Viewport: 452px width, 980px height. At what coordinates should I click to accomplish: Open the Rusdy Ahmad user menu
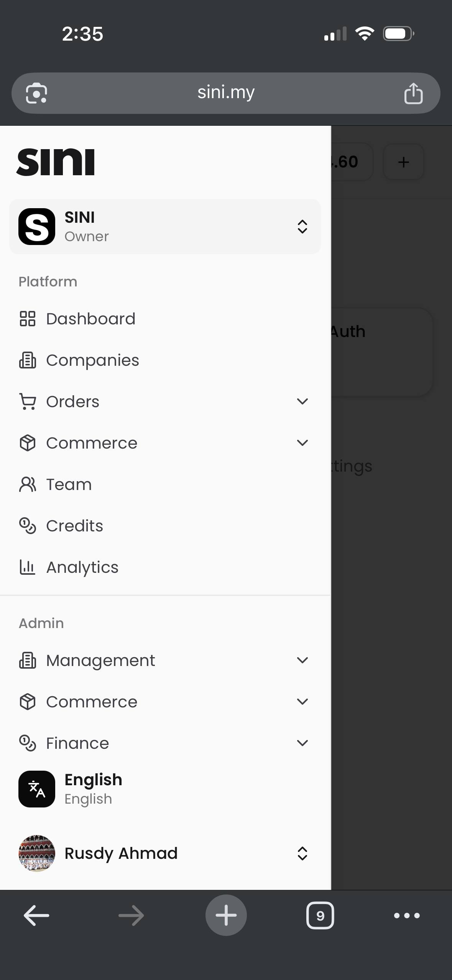165,853
